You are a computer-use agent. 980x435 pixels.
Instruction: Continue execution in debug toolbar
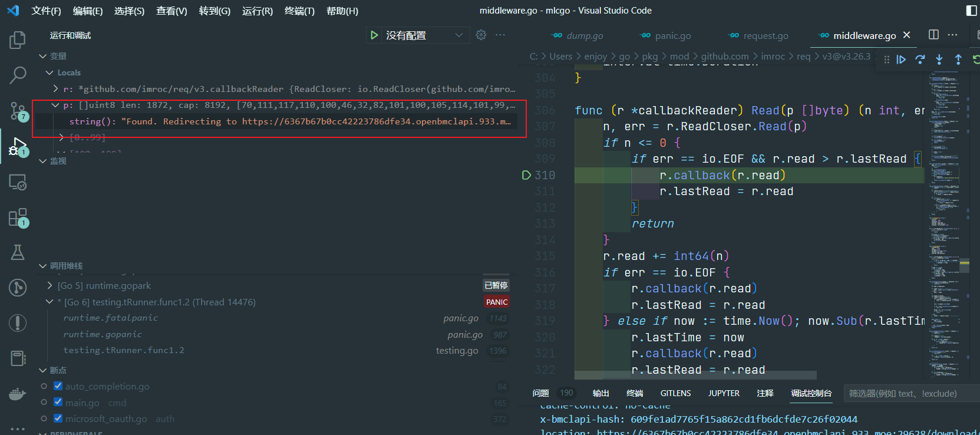(x=901, y=60)
